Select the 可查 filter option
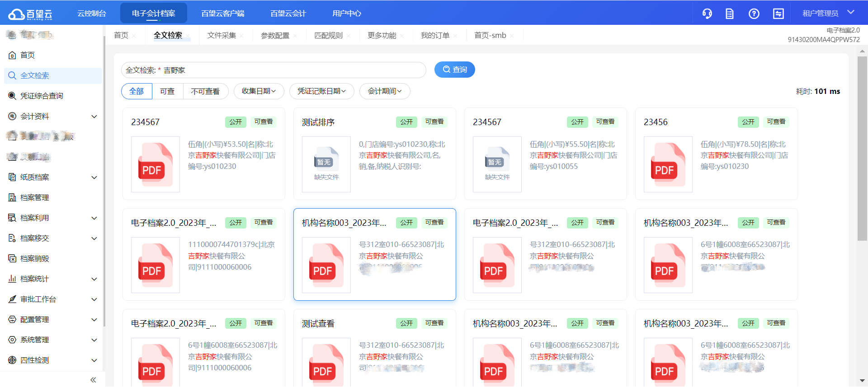The height and width of the screenshot is (387, 868). coord(167,91)
